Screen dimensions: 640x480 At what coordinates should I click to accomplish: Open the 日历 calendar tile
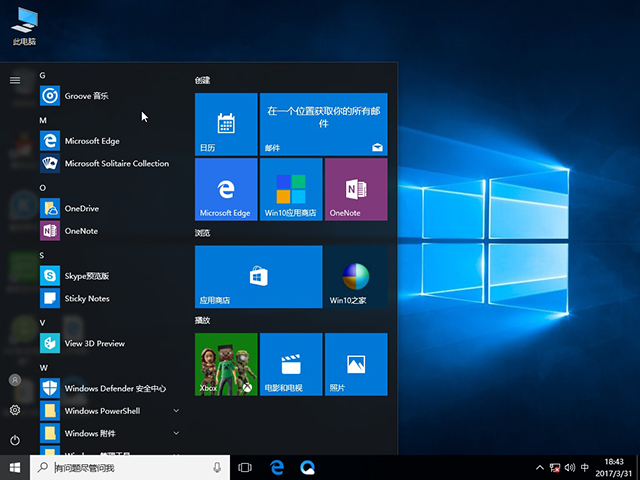(x=225, y=124)
